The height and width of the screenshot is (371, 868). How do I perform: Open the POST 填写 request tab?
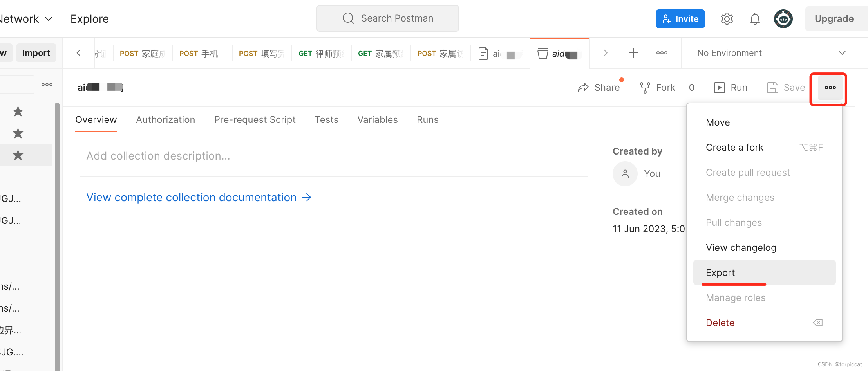(262, 53)
